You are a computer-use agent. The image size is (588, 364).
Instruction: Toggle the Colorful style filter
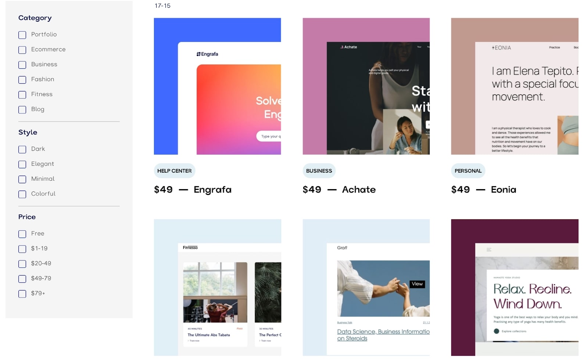click(x=22, y=194)
